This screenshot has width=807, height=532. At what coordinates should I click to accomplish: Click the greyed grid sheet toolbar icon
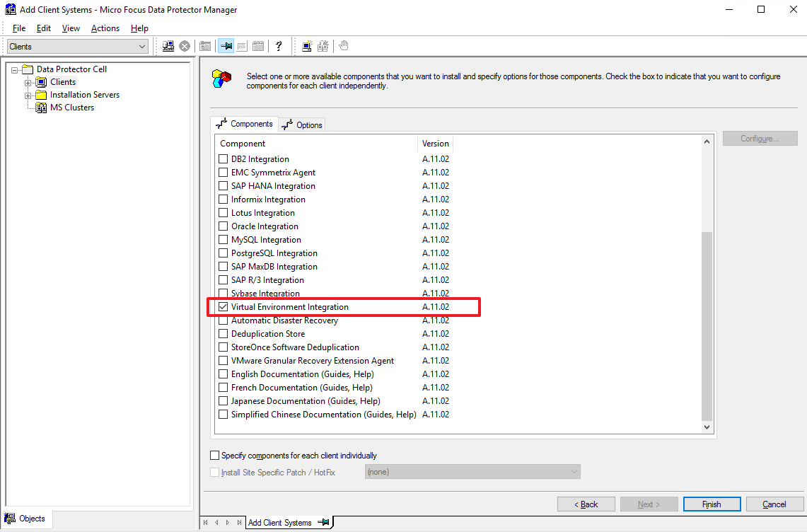pos(242,47)
